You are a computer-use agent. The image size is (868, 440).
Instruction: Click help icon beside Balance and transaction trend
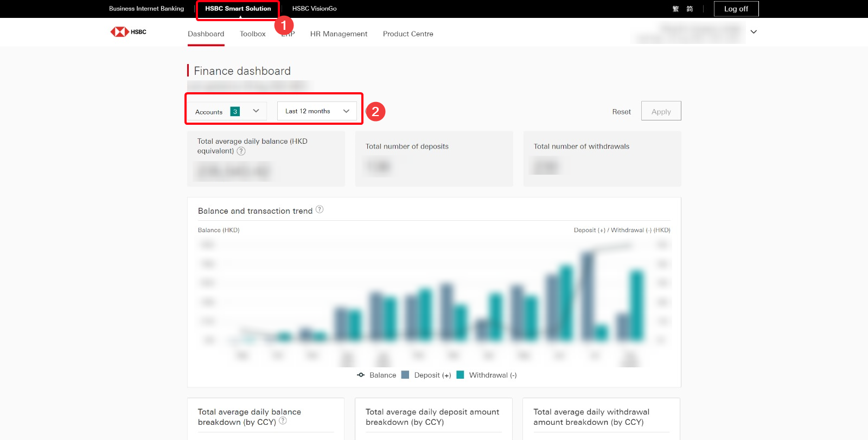point(320,209)
